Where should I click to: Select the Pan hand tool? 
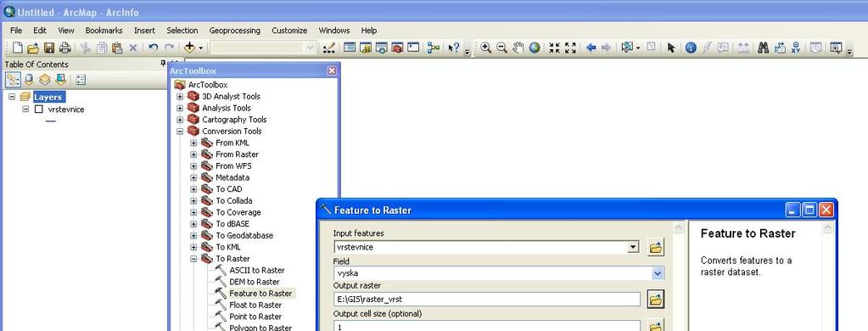pyautogui.click(x=518, y=48)
